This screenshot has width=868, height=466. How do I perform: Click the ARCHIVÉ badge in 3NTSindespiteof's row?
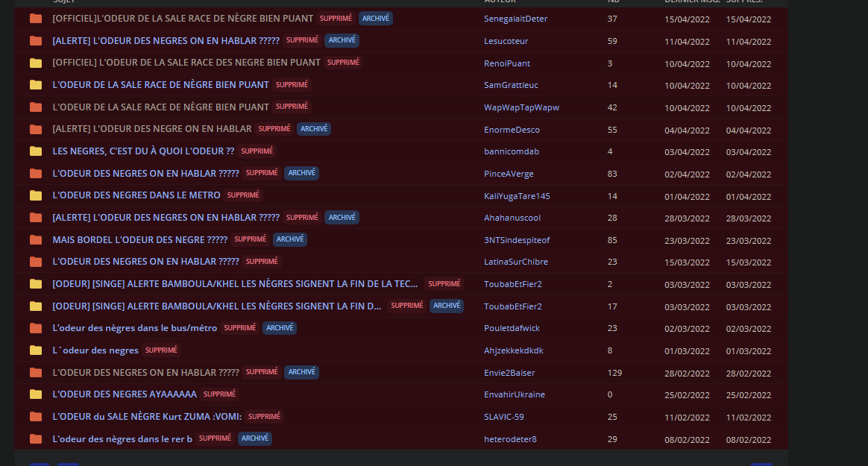(290, 239)
